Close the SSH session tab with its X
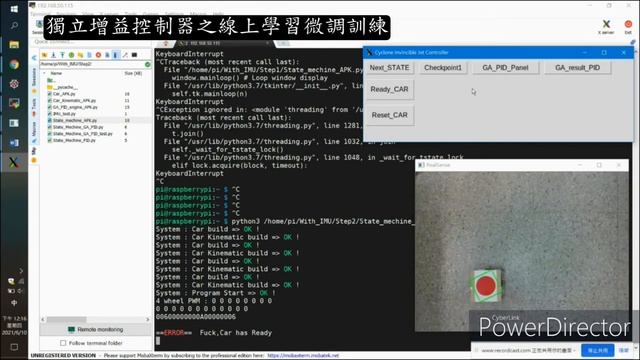Viewport: 640px width, 360px height. (267, 42)
